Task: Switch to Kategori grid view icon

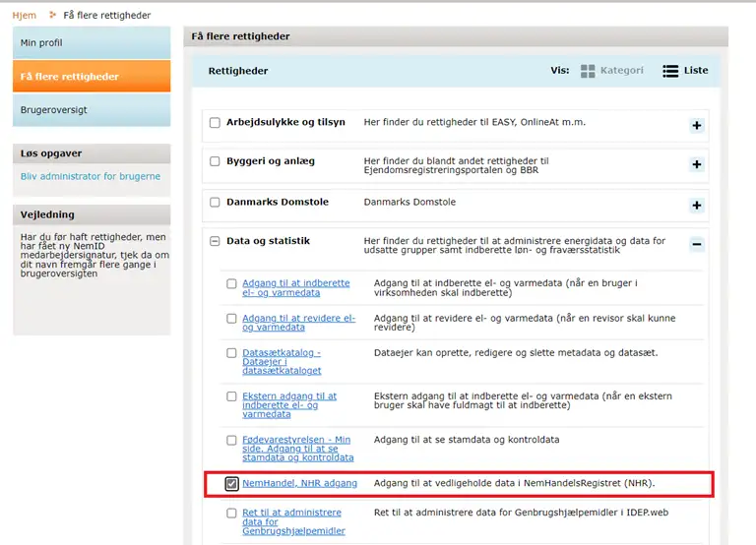Action: [x=588, y=71]
